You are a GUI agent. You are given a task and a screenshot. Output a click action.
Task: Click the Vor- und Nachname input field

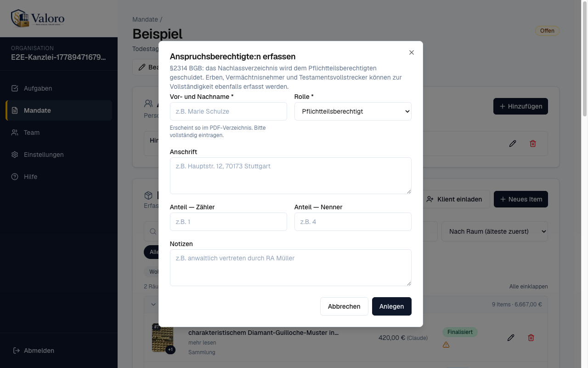(x=228, y=111)
